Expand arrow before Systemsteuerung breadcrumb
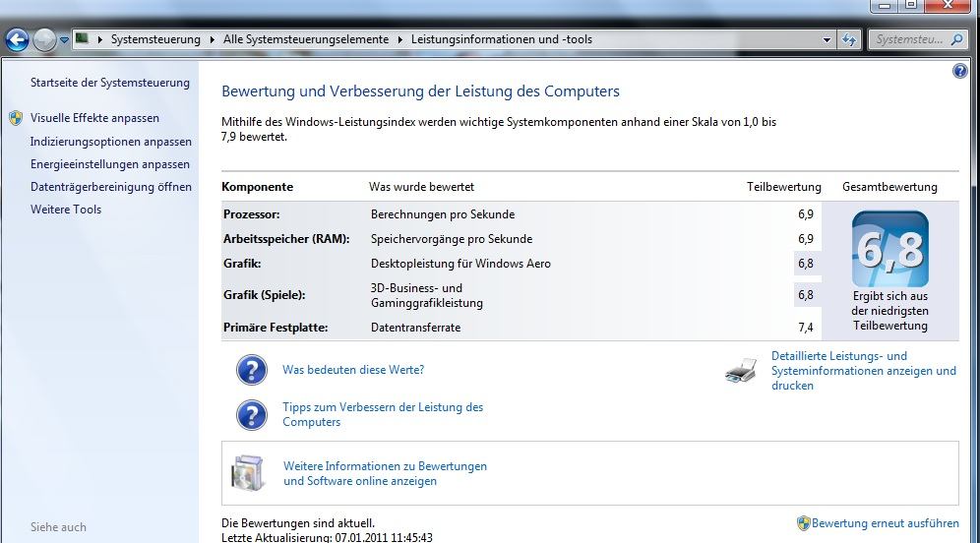Image resolution: width=980 pixels, height=543 pixels. 100,39
